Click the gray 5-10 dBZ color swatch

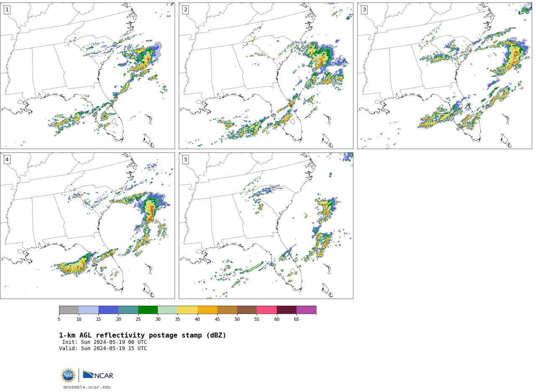click(69, 310)
